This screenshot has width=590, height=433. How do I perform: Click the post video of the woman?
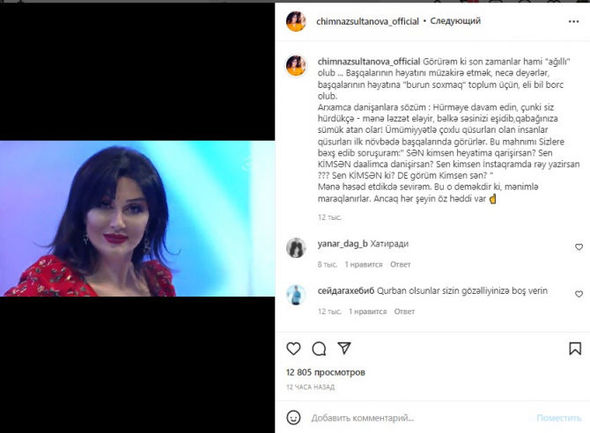[x=137, y=219]
